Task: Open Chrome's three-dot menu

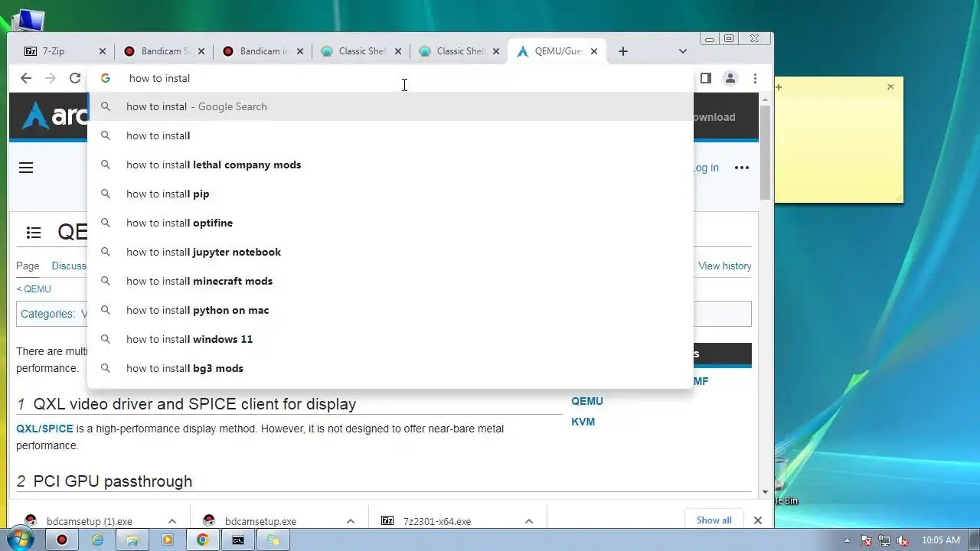Action: tap(755, 78)
